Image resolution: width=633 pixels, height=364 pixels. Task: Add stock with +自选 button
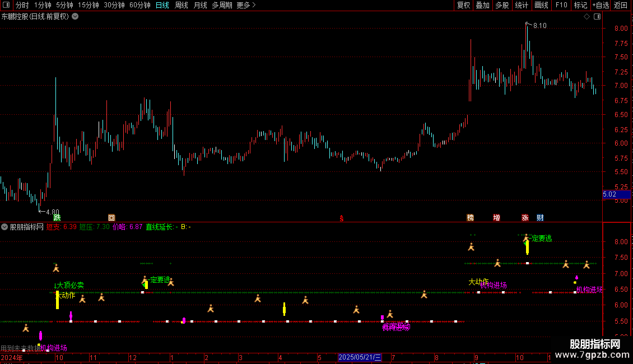coord(601,5)
